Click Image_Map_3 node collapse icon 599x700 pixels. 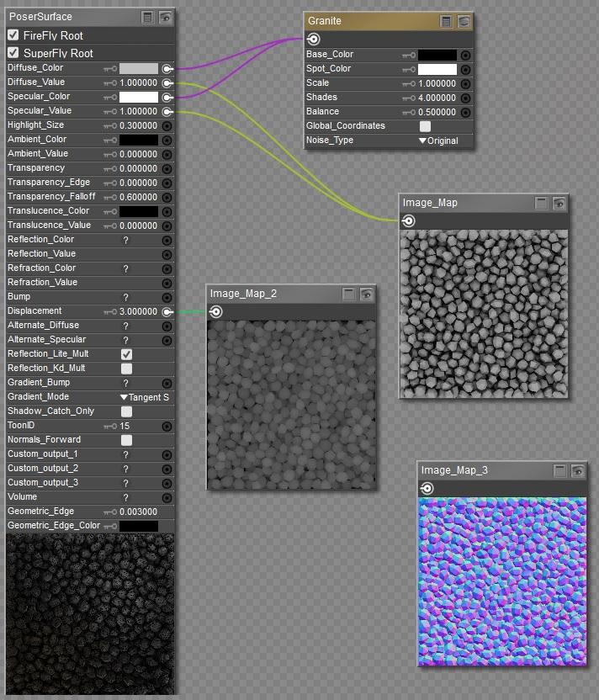(x=559, y=471)
